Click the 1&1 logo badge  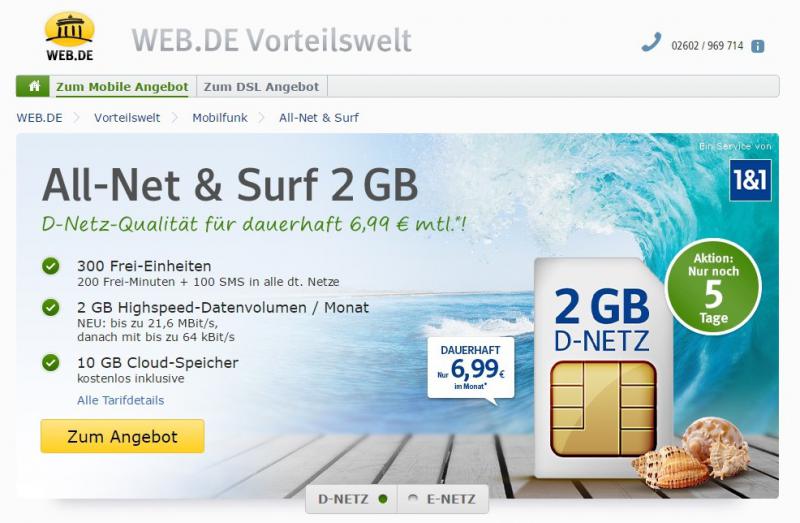750,180
